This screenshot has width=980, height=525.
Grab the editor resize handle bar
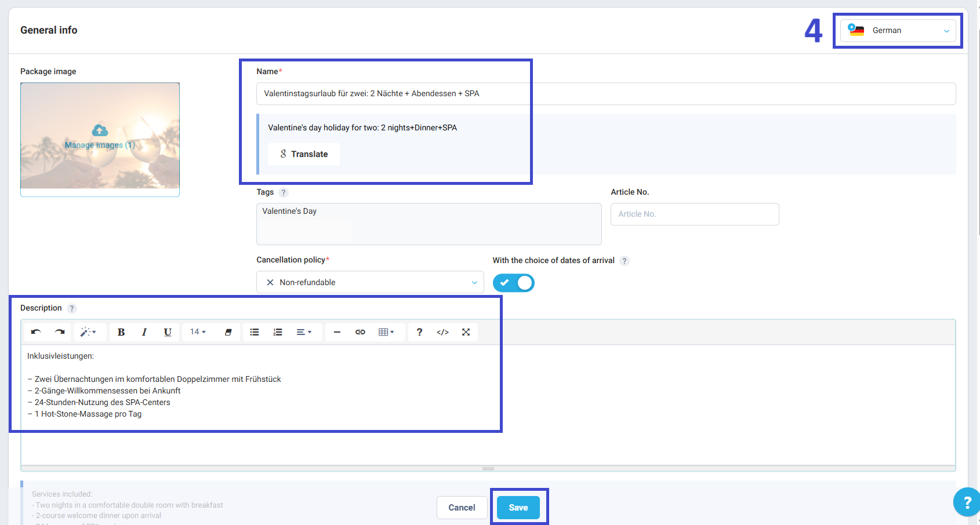[488, 468]
